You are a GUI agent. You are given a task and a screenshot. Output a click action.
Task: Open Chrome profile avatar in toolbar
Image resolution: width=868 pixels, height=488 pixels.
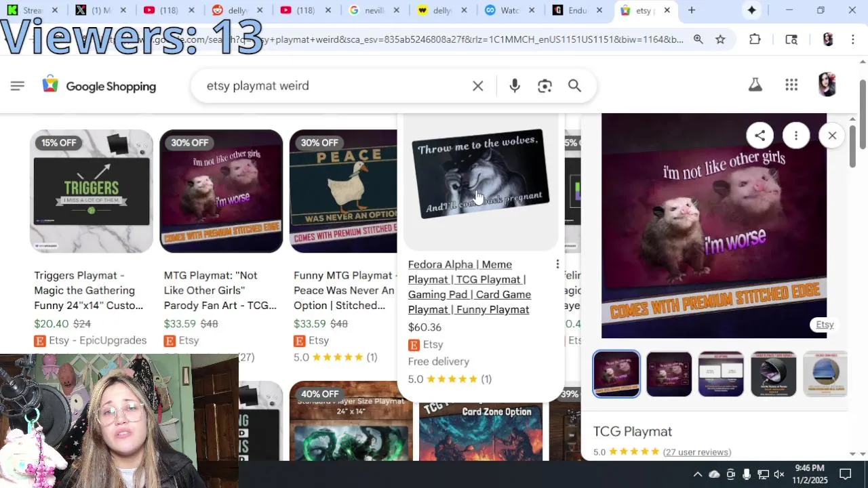tap(827, 39)
